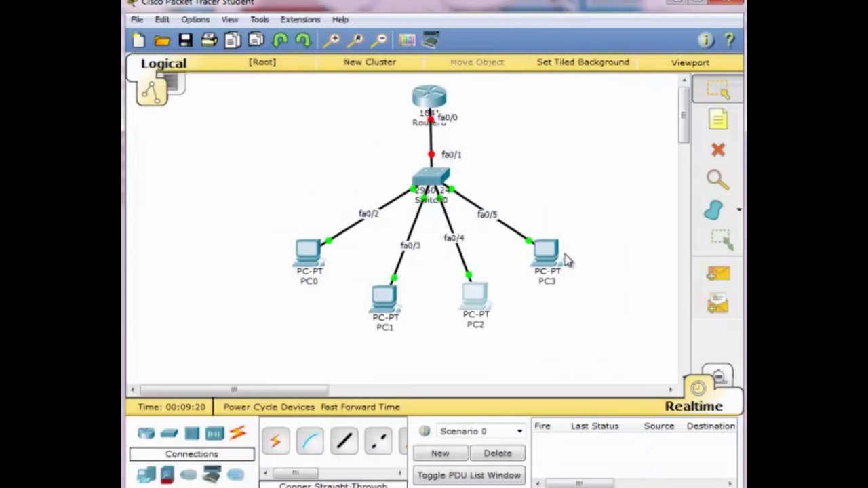The height and width of the screenshot is (488, 868).
Task: Open the Tools menu
Action: [x=259, y=20]
